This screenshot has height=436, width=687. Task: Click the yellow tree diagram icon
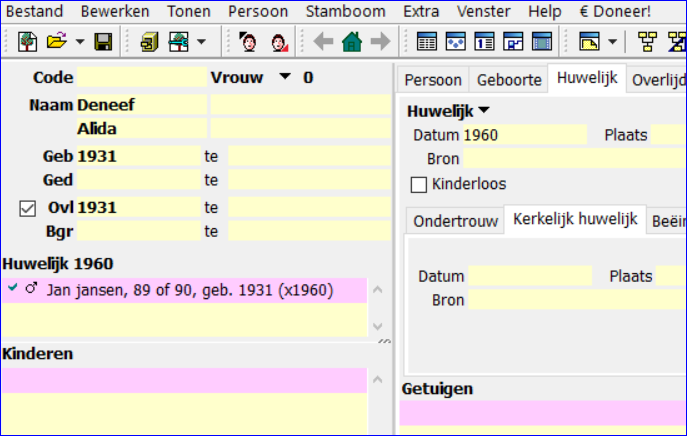[x=649, y=42]
